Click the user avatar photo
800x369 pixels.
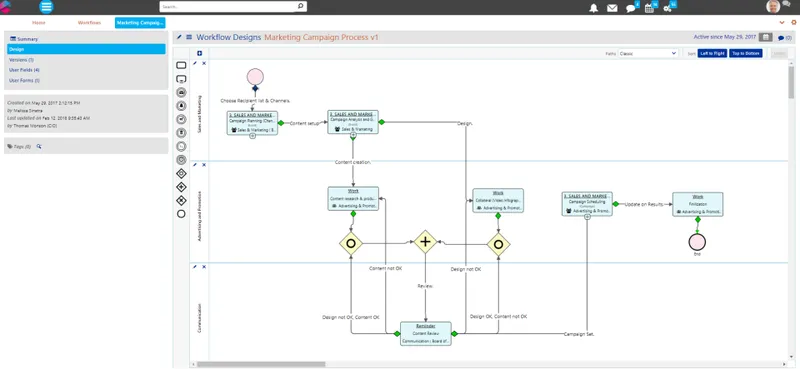coord(773,7)
